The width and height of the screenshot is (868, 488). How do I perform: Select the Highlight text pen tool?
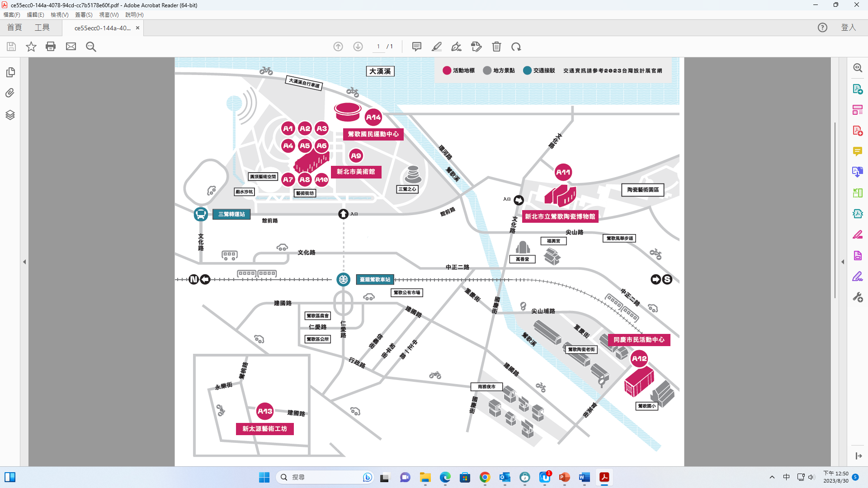[x=436, y=47]
